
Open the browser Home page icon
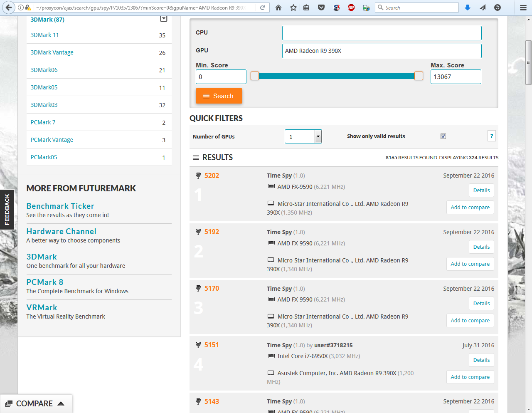278,7
